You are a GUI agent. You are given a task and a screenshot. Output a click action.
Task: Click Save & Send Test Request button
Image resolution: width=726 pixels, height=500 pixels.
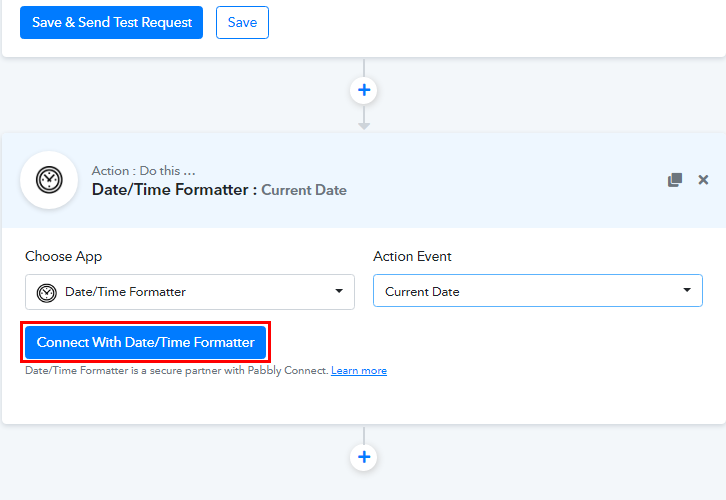[111, 22]
